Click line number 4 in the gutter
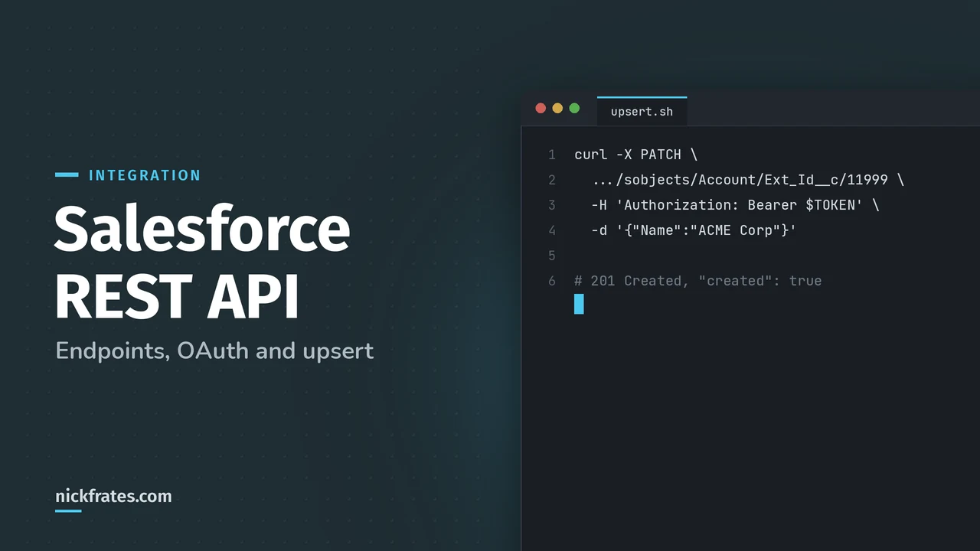The image size is (980, 551). coord(551,230)
